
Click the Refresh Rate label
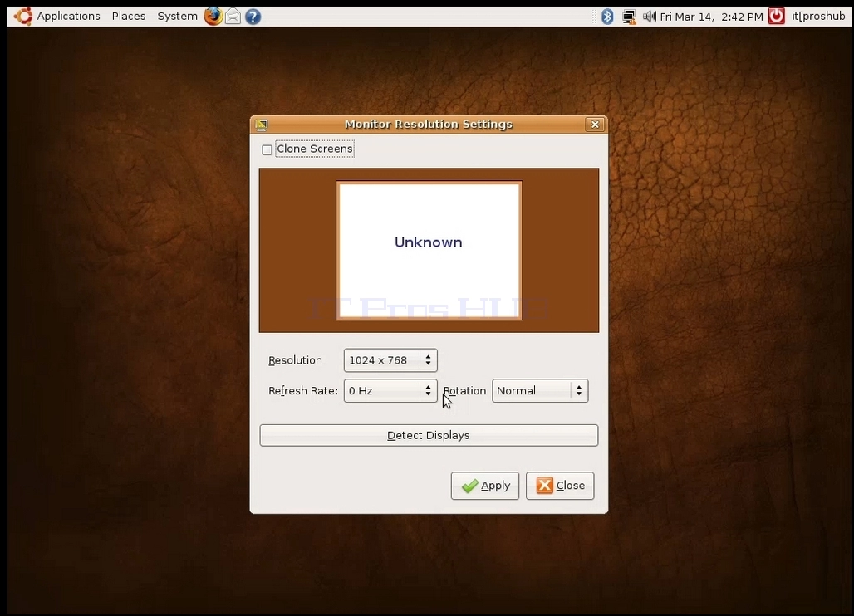(303, 391)
